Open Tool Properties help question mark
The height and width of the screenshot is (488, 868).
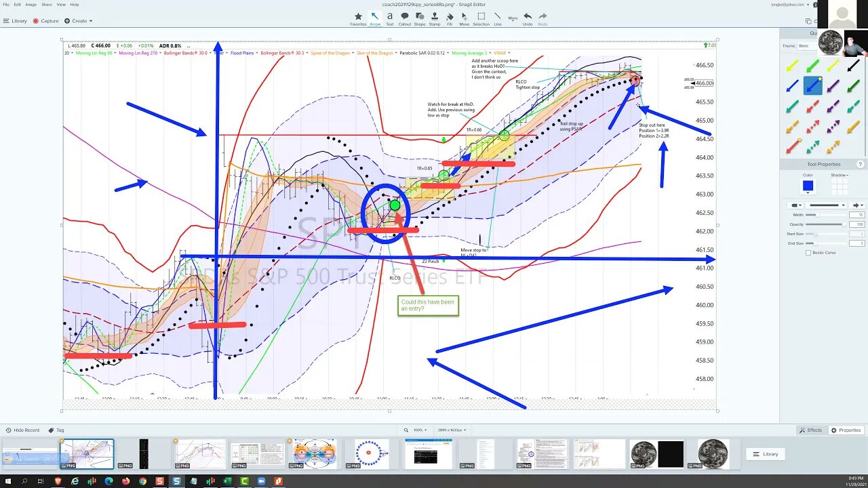(x=861, y=164)
